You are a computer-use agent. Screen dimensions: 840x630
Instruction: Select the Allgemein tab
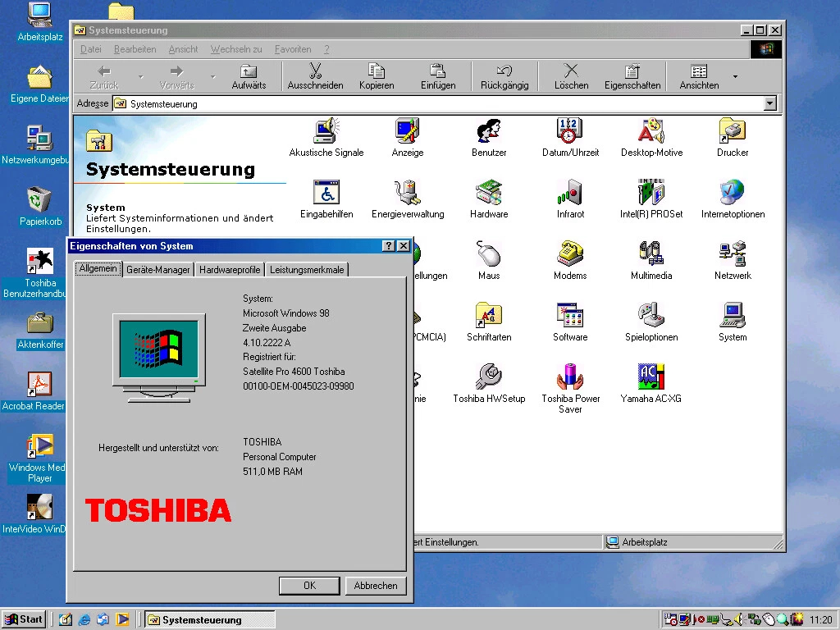(x=98, y=268)
